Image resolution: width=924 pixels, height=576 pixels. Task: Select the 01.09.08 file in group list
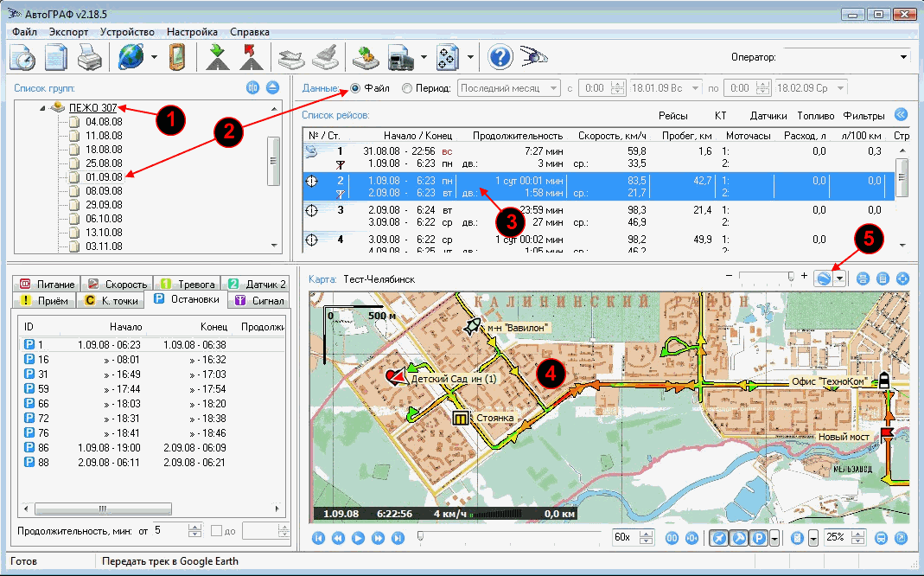click(x=103, y=177)
